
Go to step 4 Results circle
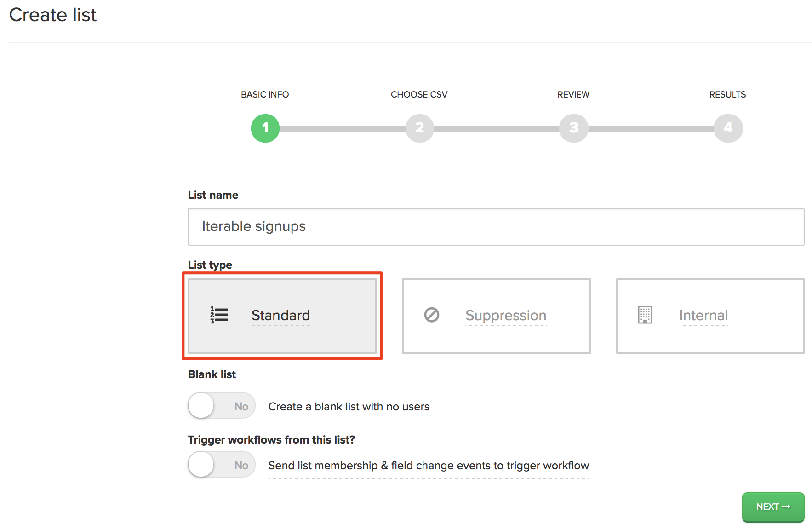pyautogui.click(x=728, y=128)
